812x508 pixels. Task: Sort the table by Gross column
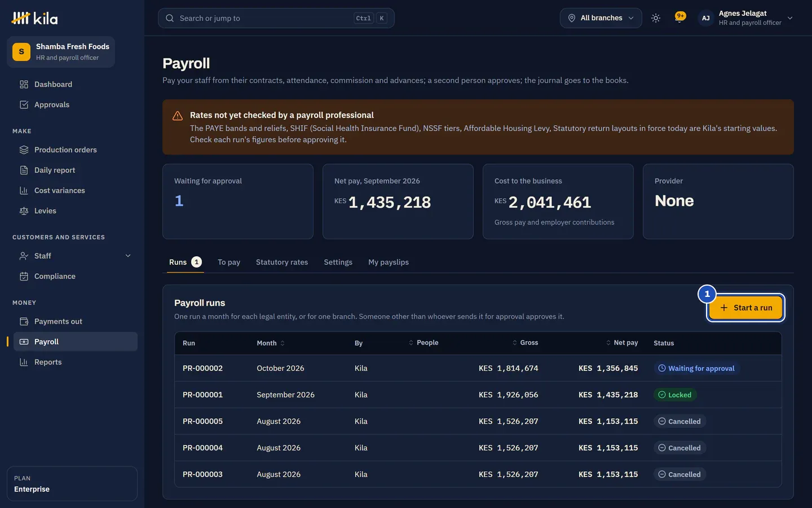tap(525, 343)
